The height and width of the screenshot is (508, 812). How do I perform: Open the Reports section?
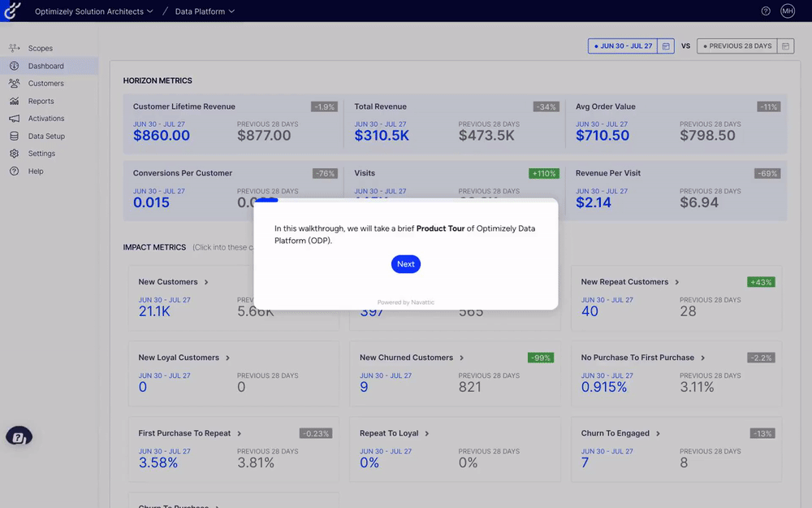click(x=50, y=101)
